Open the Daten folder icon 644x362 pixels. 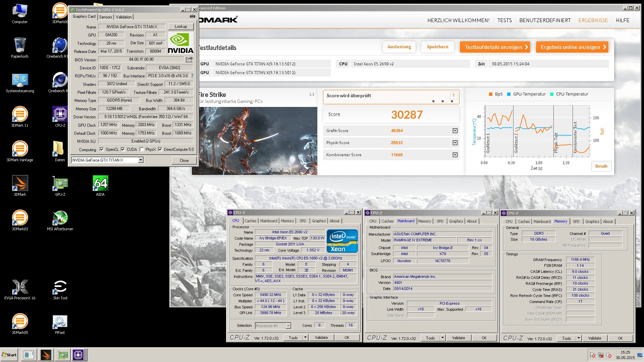click(60, 151)
